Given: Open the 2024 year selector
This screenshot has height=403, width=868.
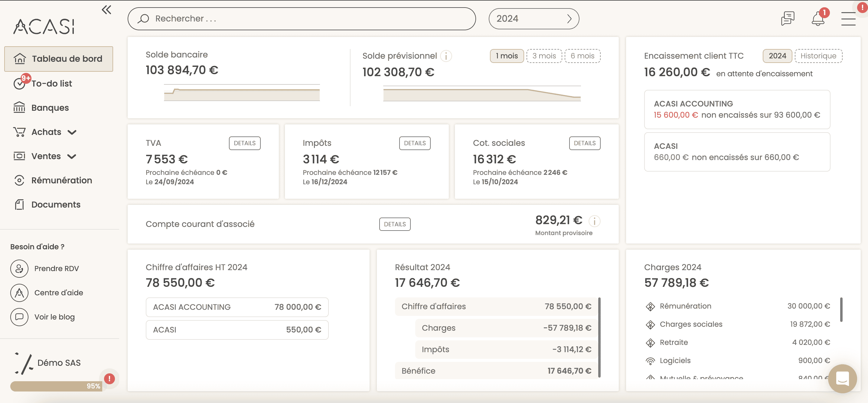Looking at the screenshot, I should [x=534, y=18].
